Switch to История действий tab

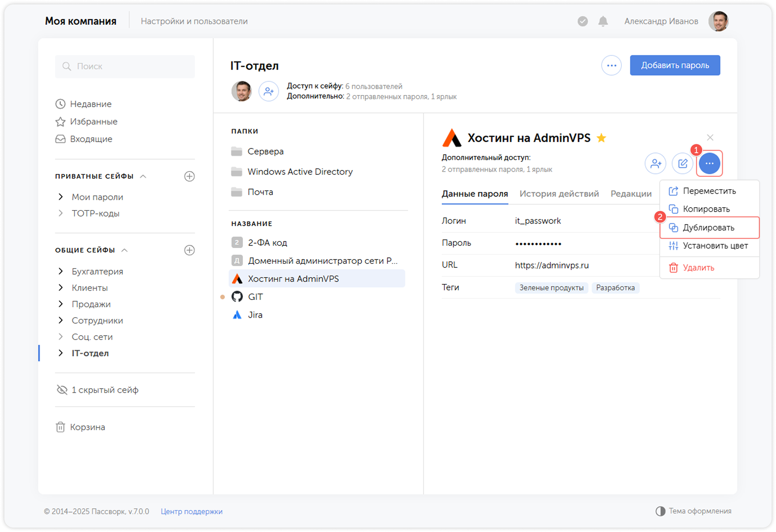coord(559,194)
